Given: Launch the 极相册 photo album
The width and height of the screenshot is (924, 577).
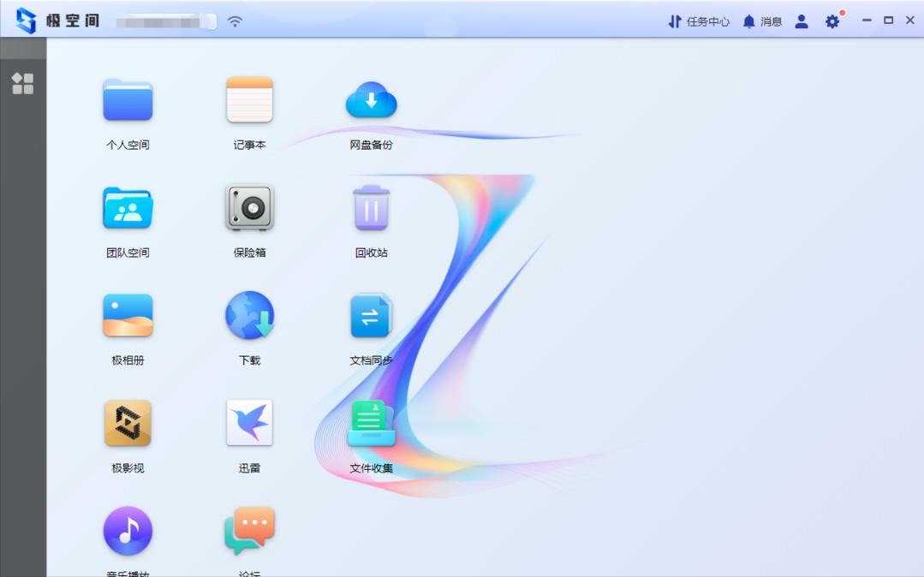Looking at the screenshot, I should tap(128, 316).
